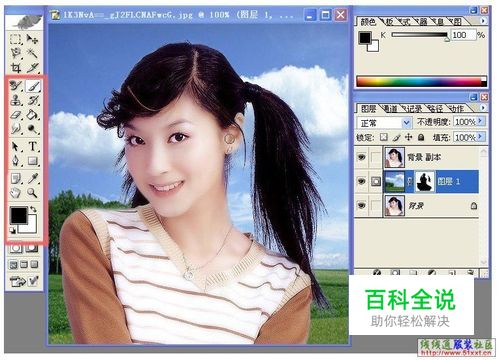Hide the 背景 layer eye

click(362, 206)
